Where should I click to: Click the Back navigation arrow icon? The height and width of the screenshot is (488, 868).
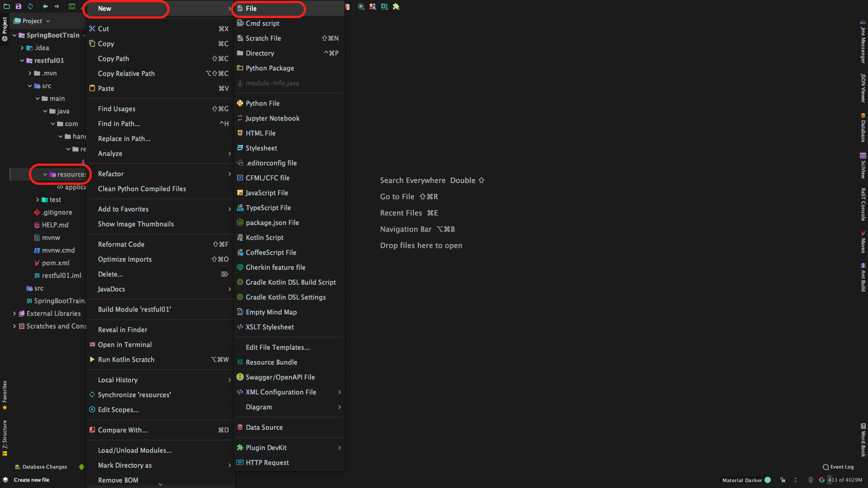pyautogui.click(x=45, y=6)
